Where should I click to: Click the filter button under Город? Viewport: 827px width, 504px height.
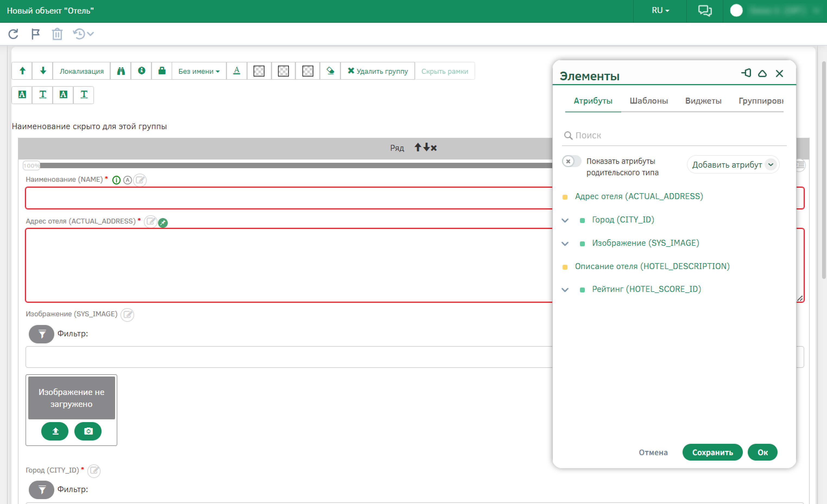coord(41,490)
